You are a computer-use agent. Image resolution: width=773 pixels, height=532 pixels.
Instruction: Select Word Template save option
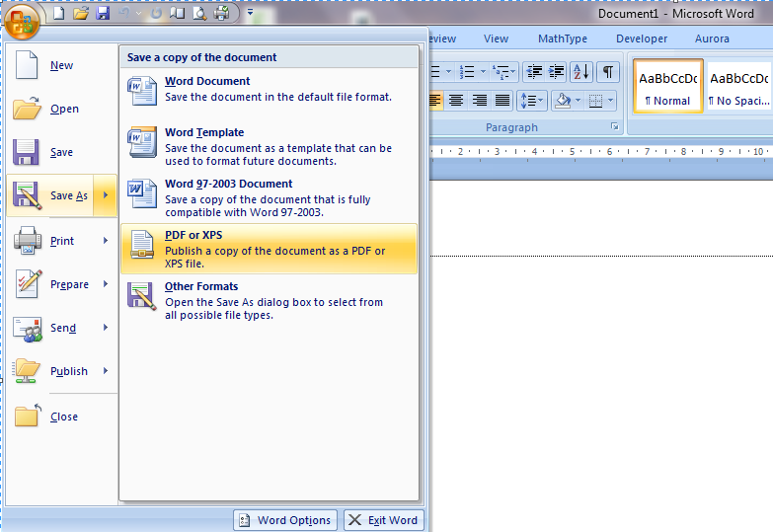pyautogui.click(x=269, y=146)
